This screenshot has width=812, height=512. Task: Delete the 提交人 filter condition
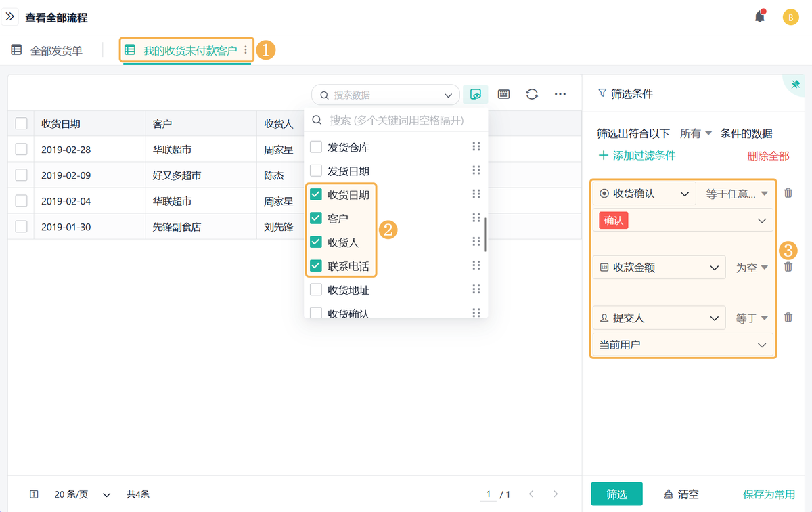pyautogui.click(x=788, y=318)
